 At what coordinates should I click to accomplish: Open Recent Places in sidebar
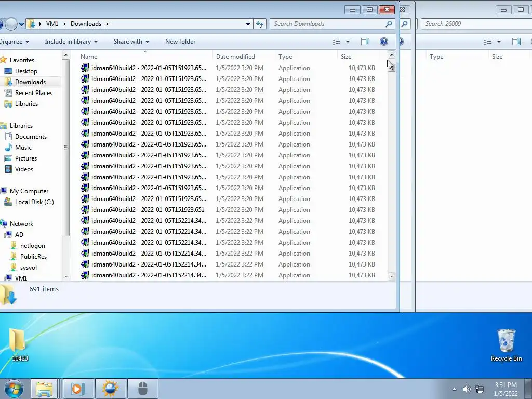coord(34,92)
